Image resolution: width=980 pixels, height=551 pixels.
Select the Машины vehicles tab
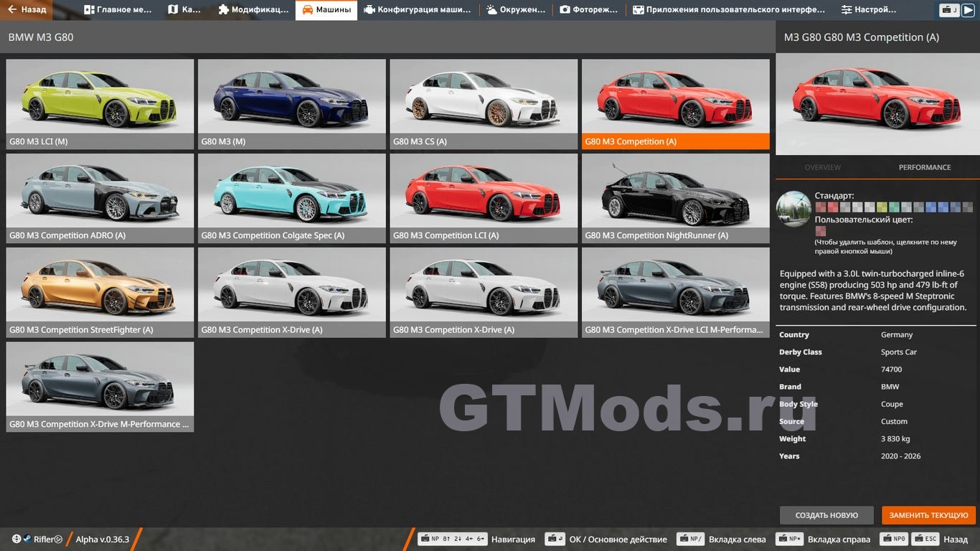326,10
